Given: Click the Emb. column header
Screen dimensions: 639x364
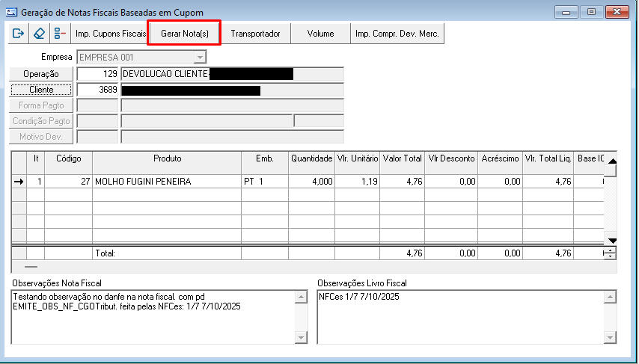Looking at the screenshot, I should click(x=265, y=158).
